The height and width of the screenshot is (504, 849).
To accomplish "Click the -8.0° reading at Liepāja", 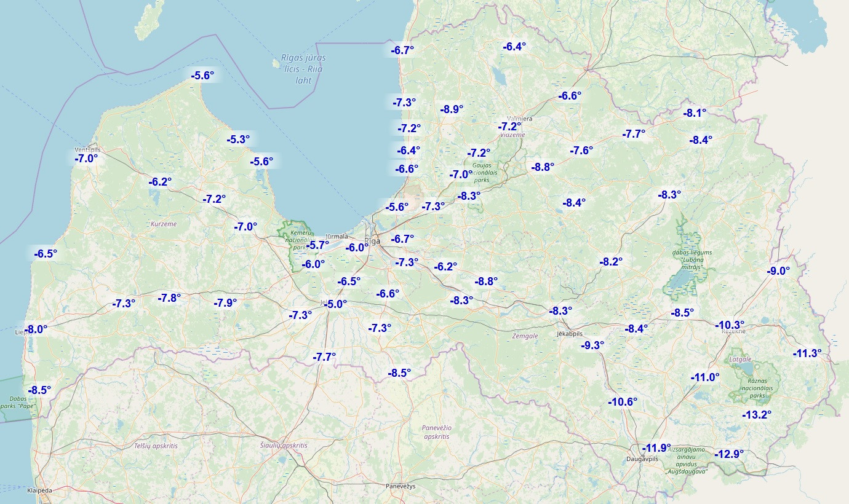I will pyautogui.click(x=36, y=329).
